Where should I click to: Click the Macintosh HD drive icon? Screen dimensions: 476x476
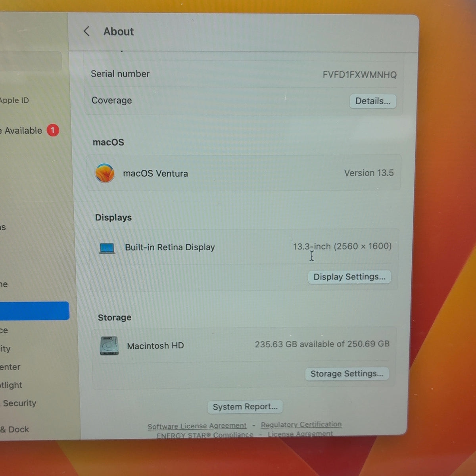tap(109, 346)
